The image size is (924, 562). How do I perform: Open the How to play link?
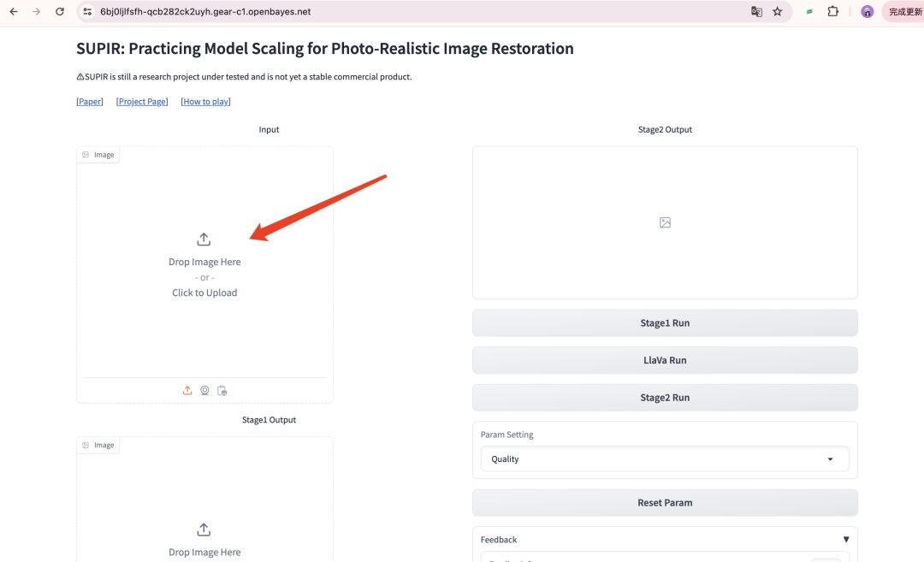205,102
